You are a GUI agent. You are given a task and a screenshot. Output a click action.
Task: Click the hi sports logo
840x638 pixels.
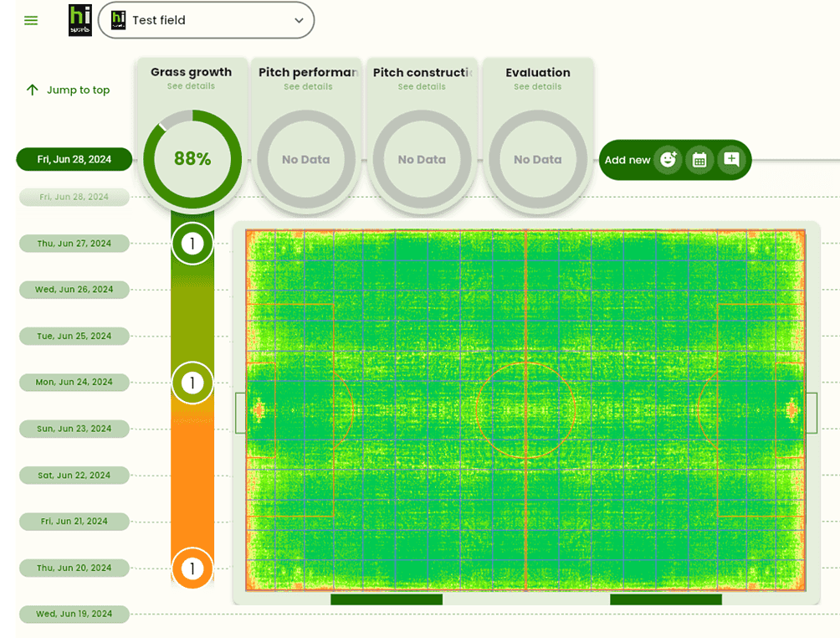coord(80,20)
